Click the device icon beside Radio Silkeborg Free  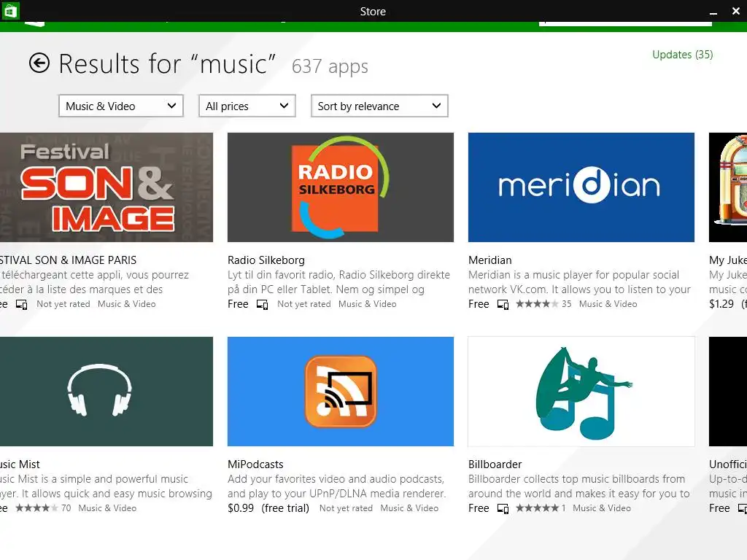point(262,304)
